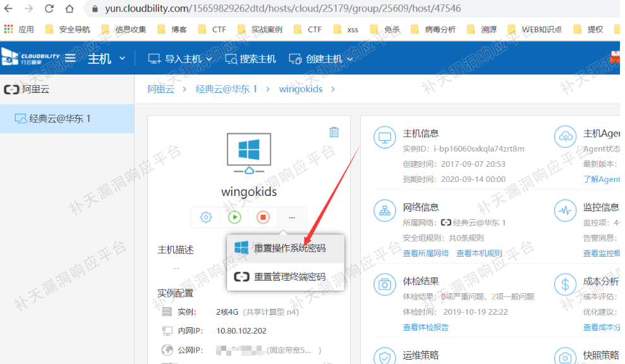This screenshot has height=364, width=625.
Task: Open the 提权 bookmark folder
Action: tap(588, 29)
